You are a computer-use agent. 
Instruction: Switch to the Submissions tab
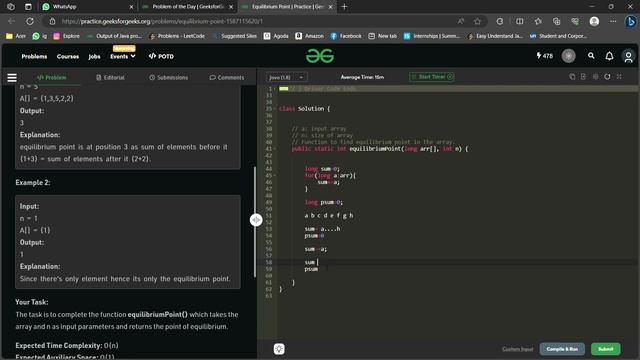point(169,78)
